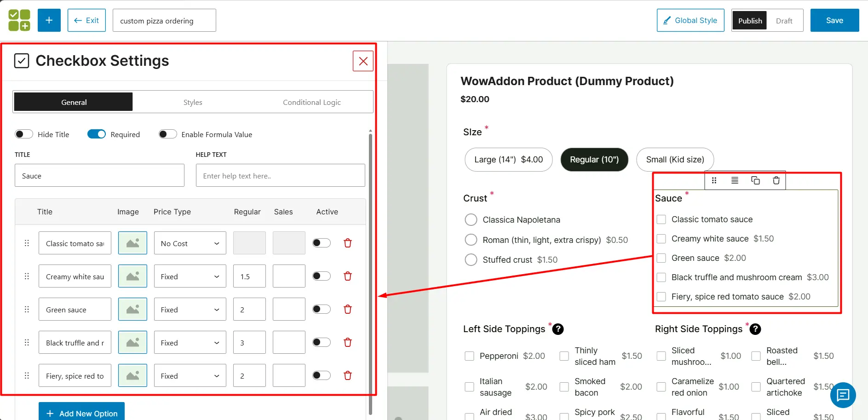Click the blue plus icon to add new field
The image size is (868, 420).
click(x=49, y=20)
